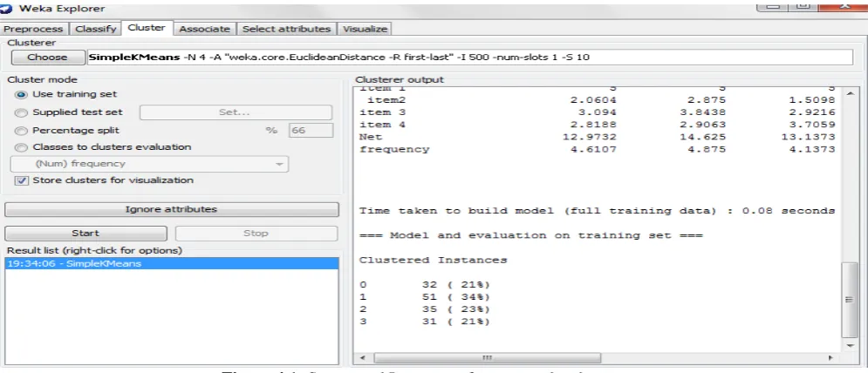Click the value 2.0604 in item2 row
The height and width of the screenshot is (373, 868).
click(x=592, y=100)
